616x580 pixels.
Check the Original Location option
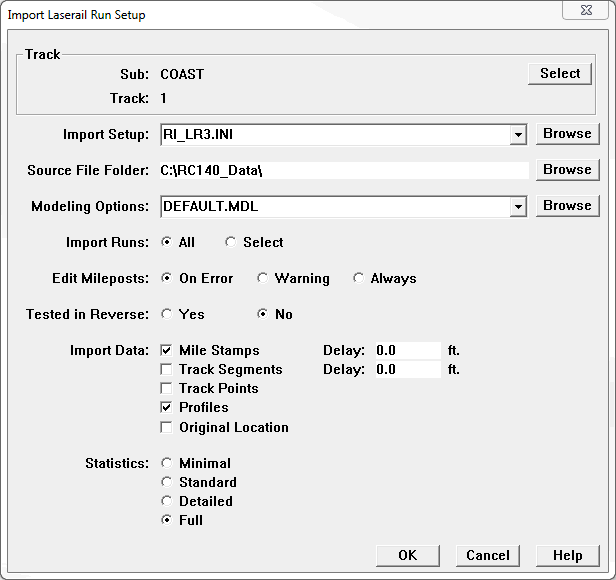coord(168,427)
